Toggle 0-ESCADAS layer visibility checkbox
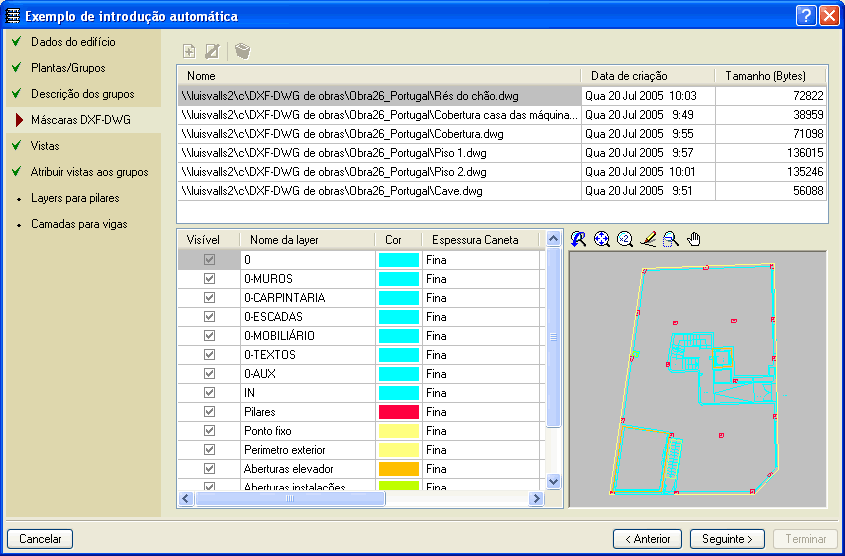 coord(209,316)
